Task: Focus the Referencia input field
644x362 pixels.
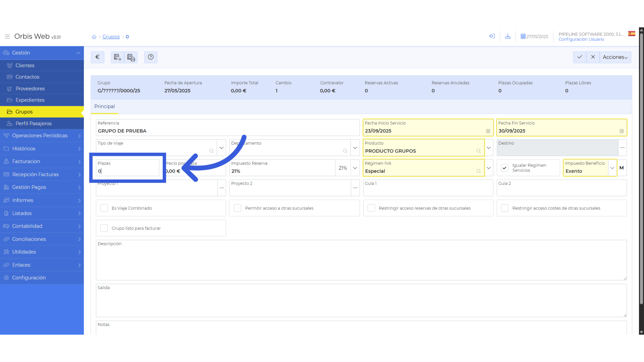Action: pos(228,128)
